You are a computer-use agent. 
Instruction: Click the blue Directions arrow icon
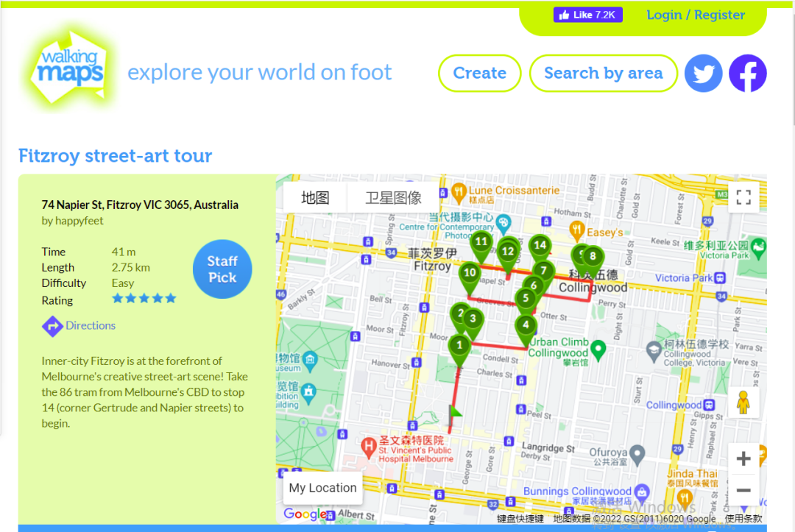tap(52, 326)
